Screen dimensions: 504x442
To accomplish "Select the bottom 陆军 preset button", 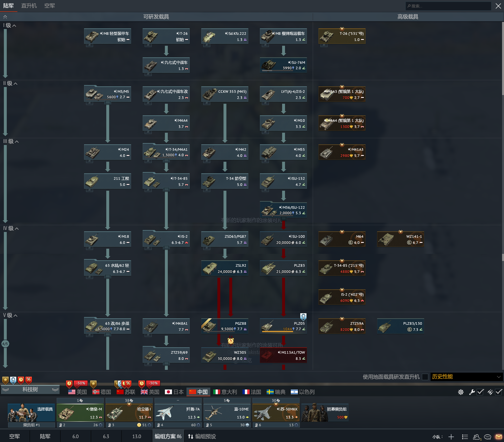I will coord(45,437).
